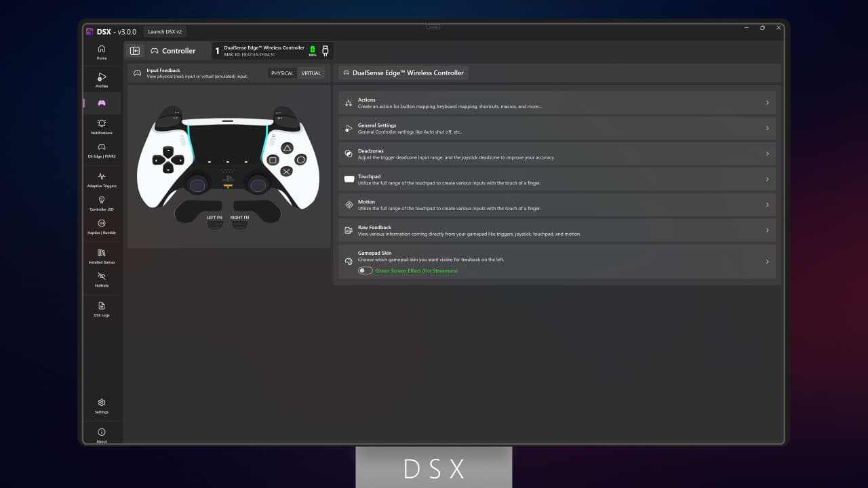
Task: Collapse the sidebar using the panel icon
Action: (135, 50)
